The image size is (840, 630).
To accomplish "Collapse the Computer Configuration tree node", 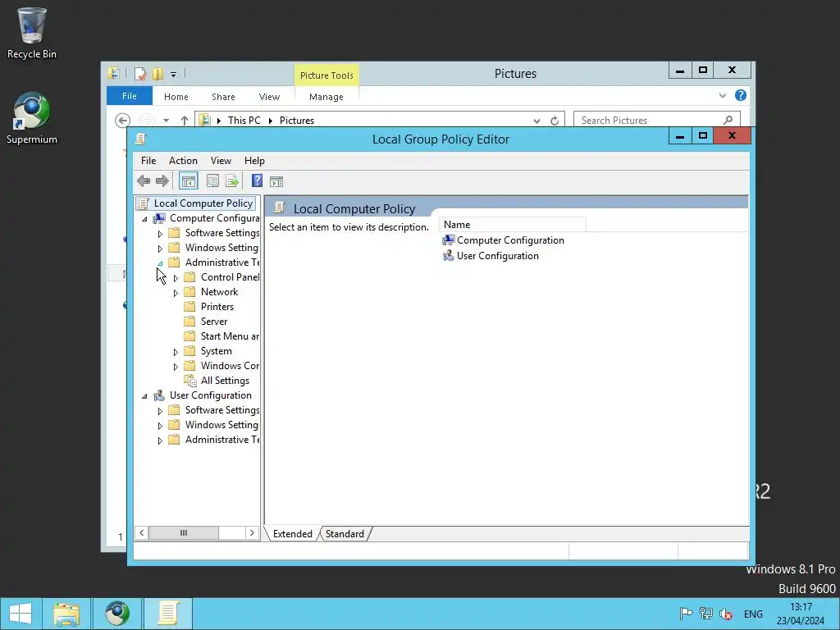I will [x=144, y=218].
